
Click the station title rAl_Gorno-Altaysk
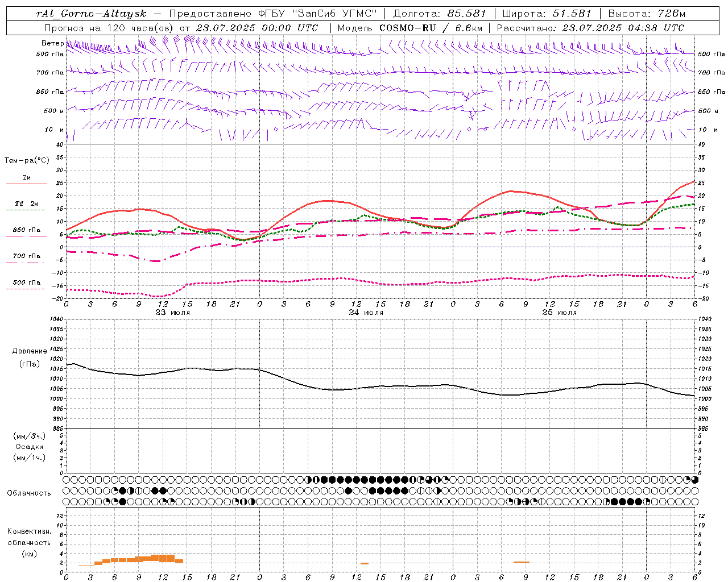tap(91, 14)
